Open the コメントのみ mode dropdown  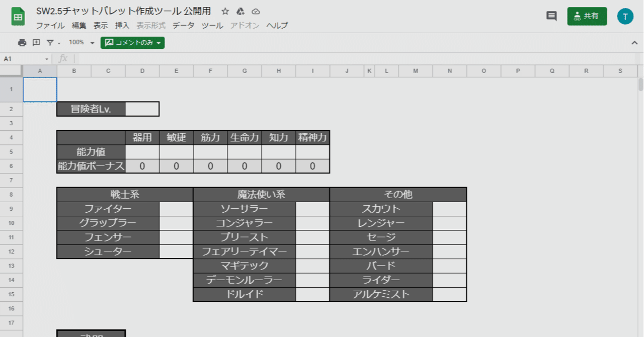pyautogui.click(x=132, y=43)
